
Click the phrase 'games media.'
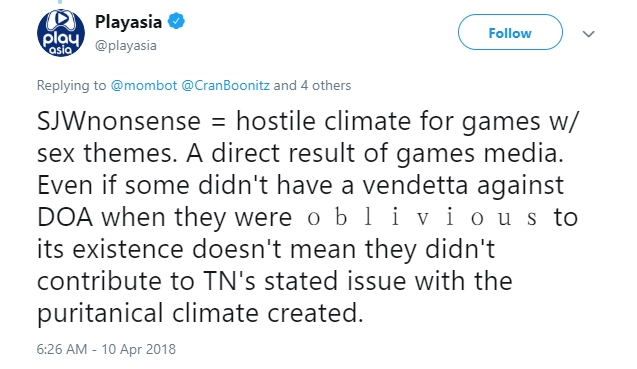[480, 154]
